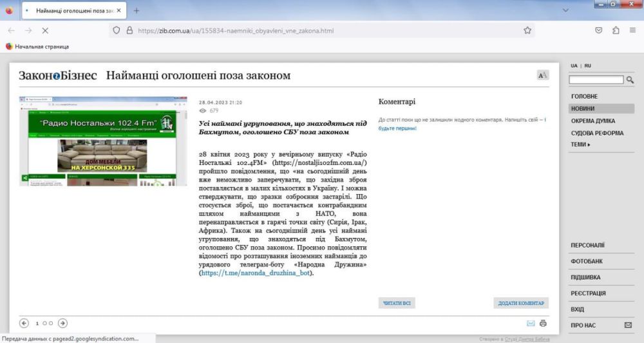Image resolution: width=644 pixels, height=343 pixels.
Task: Open the НОВИНИ menu section
Action: 583,109
